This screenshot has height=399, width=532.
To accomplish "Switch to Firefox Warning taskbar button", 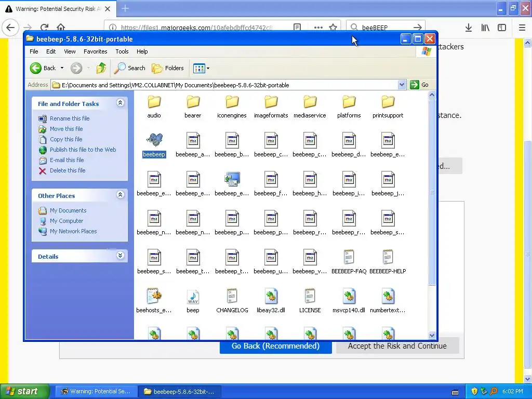I will click(x=97, y=392).
